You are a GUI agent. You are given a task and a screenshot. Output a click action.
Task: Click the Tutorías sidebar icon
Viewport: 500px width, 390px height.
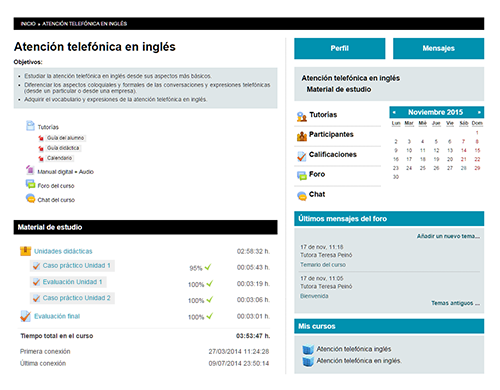(302, 117)
